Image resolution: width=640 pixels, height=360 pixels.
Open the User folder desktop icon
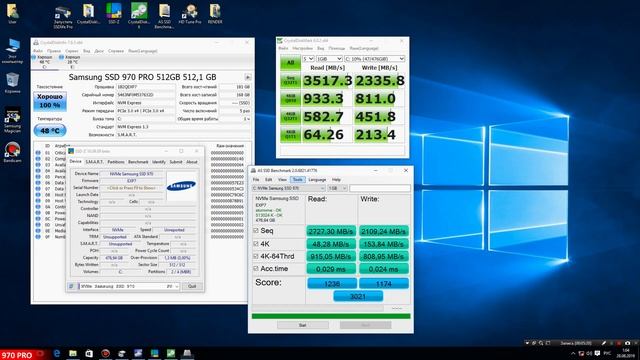point(12,13)
